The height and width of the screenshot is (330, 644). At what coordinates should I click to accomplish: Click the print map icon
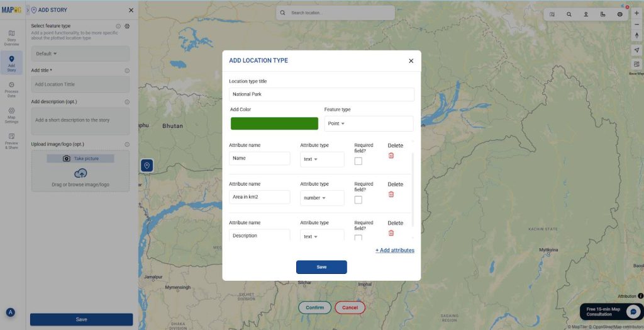point(619,14)
